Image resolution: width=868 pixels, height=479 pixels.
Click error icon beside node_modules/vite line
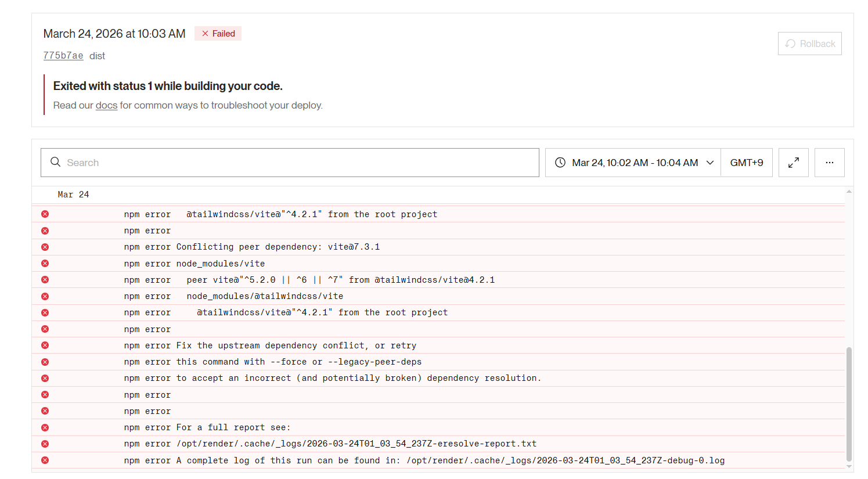[45, 264]
